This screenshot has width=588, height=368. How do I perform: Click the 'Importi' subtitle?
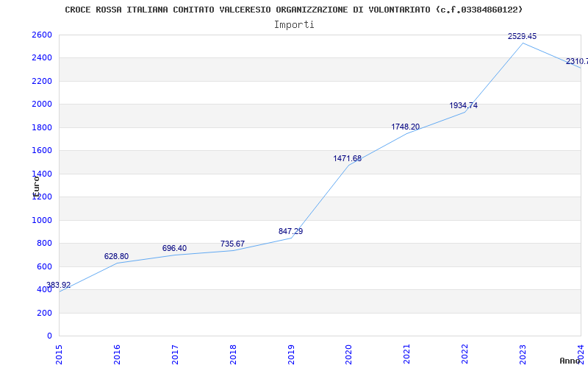pyautogui.click(x=294, y=25)
